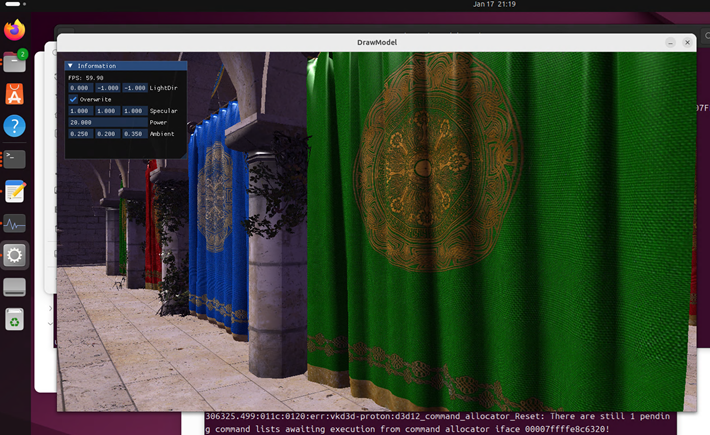The image size is (710, 435).
Task: Open Firefox from the dock
Action: [15, 30]
